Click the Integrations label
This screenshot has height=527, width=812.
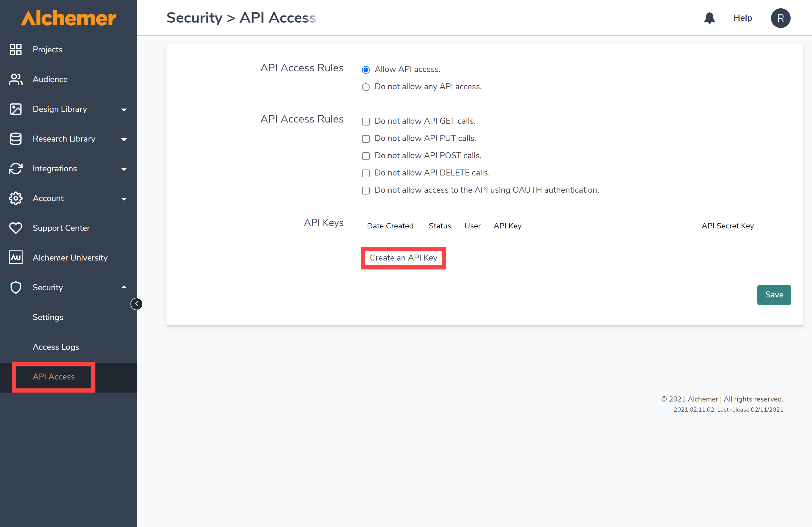(x=55, y=168)
